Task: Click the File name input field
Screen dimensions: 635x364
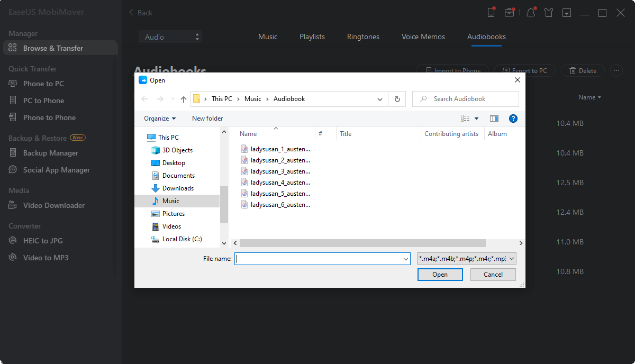Action: click(x=322, y=259)
